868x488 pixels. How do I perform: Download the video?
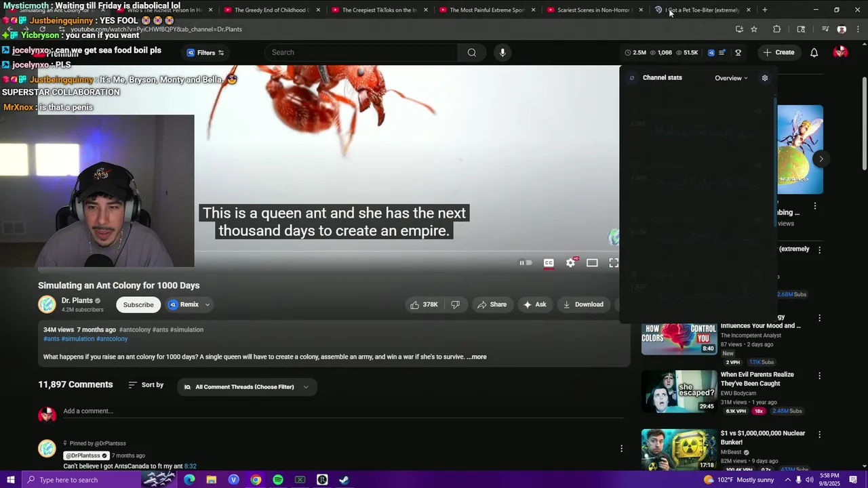tap(583, 304)
